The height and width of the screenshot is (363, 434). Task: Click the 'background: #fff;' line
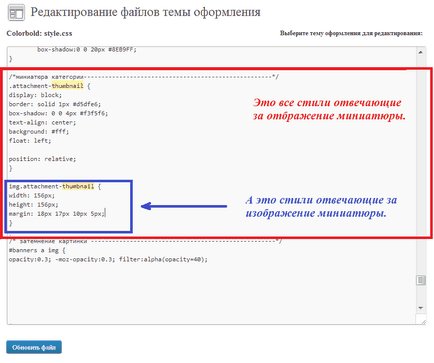39,132
